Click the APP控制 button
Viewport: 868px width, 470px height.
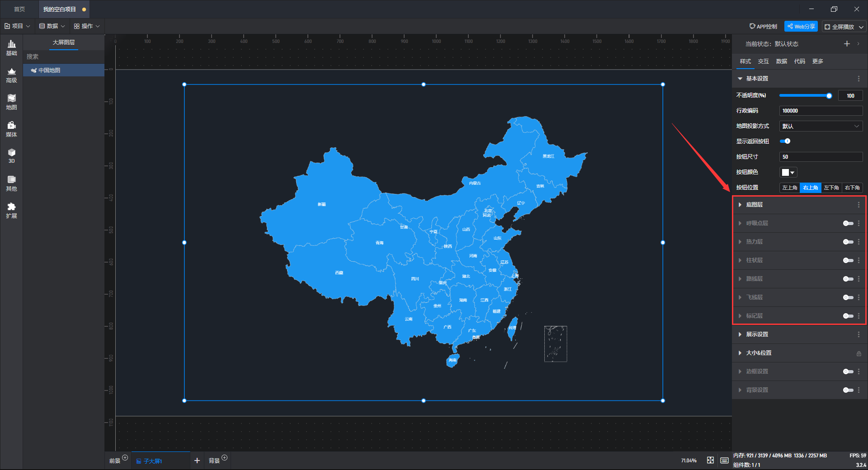763,27
